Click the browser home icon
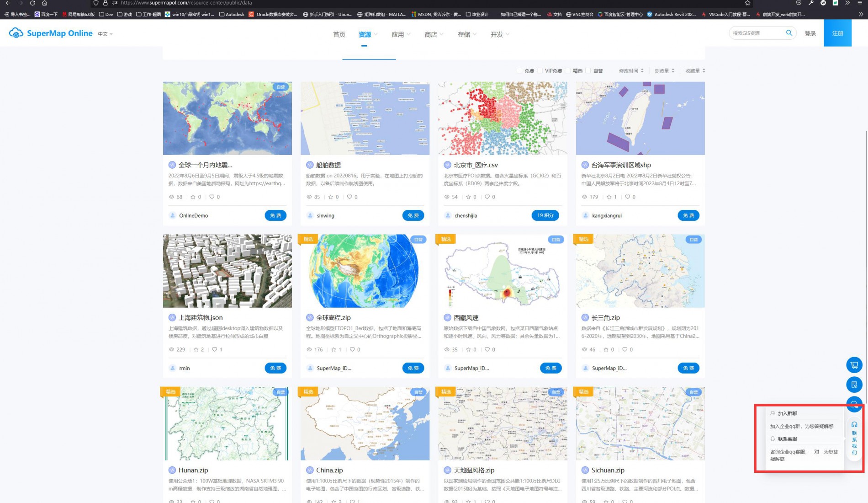 [x=44, y=3]
